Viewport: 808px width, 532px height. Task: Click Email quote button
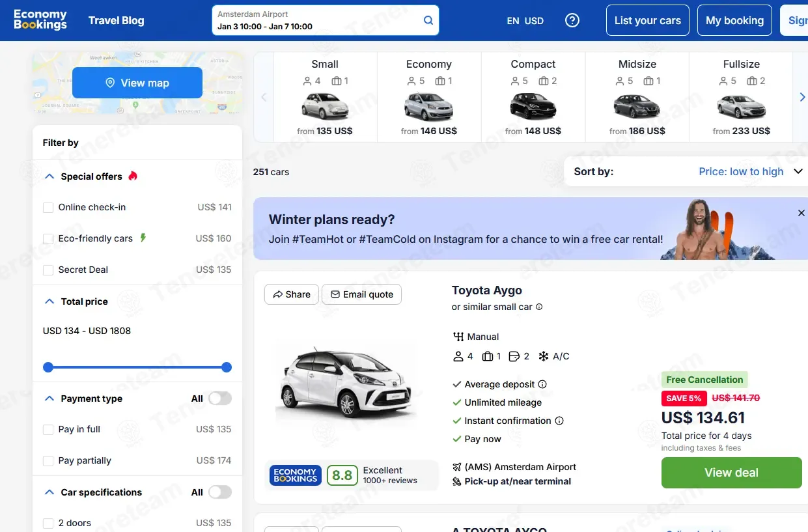click(362, 294)
